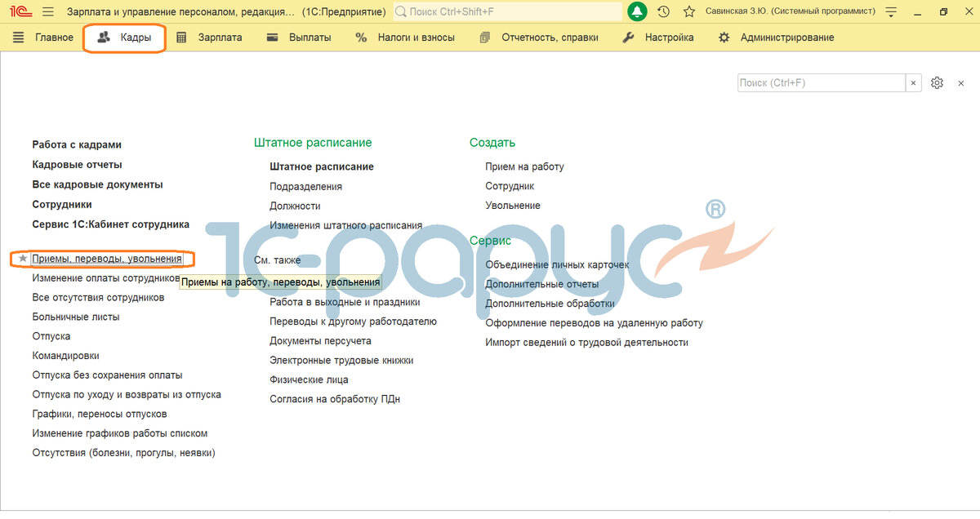Create an Увольнение document
The width and height of the screenshot is (980, 519).
pos(513,206)
